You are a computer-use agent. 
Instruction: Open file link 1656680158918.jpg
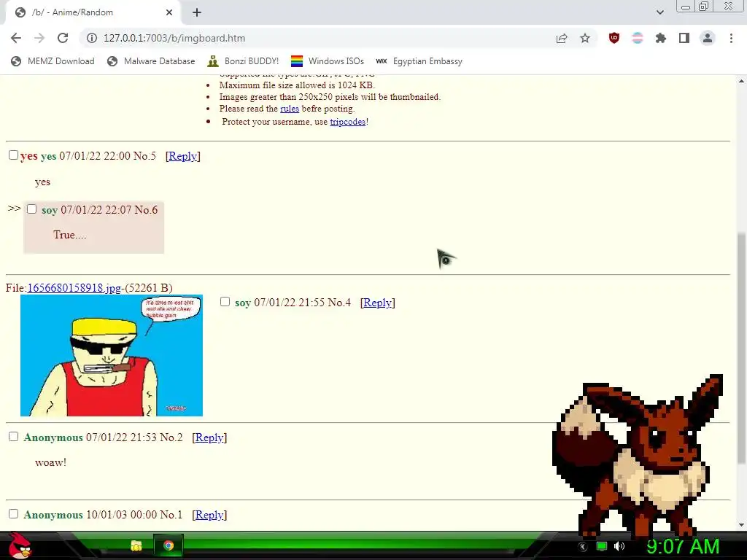pos(74,287)
